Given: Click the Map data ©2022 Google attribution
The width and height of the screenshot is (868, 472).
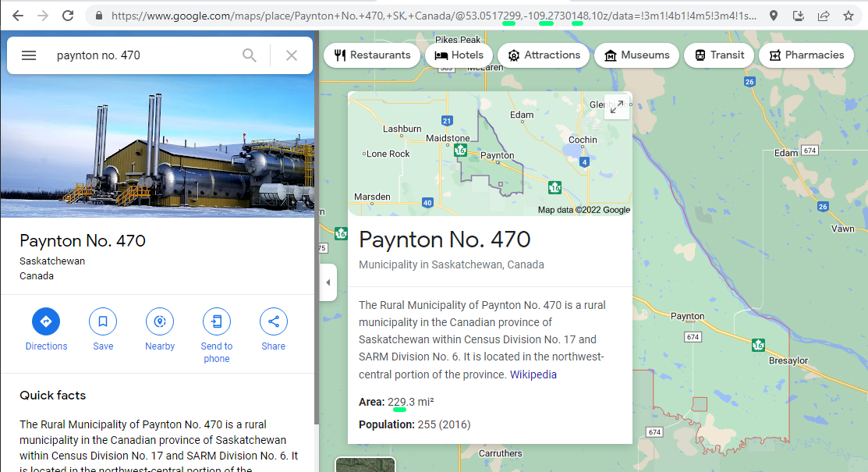Looking at the screenshot, I should 584,210.
